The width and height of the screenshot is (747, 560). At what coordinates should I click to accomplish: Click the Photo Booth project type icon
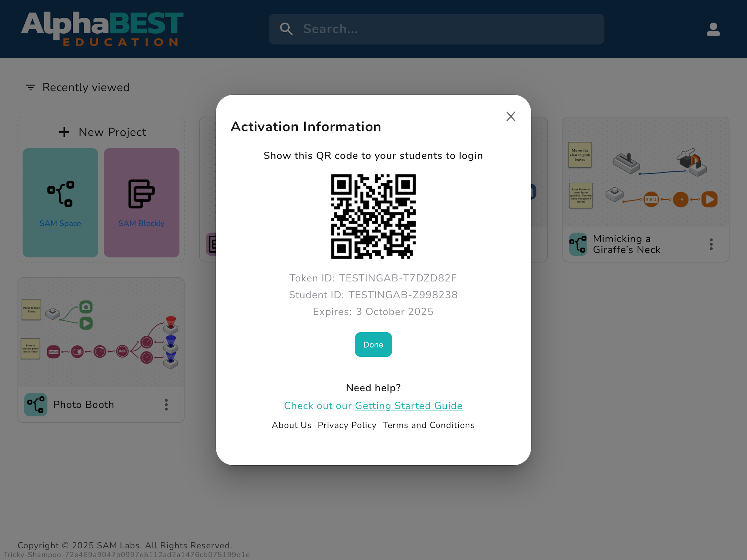[x=36, y=404]
